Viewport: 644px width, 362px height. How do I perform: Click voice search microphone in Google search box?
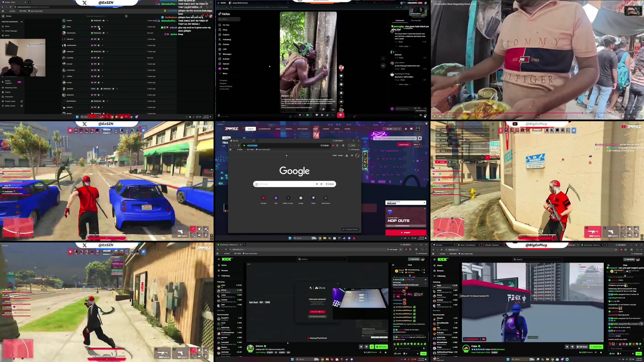pos(317,184)
